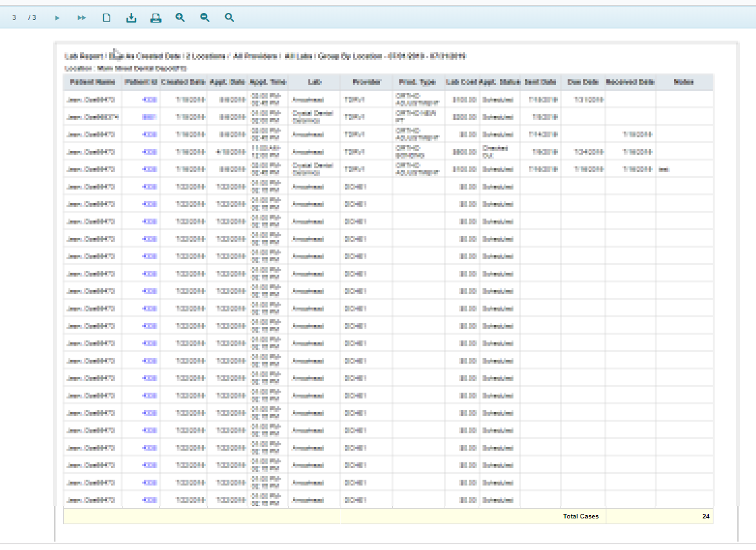This screenshot has width=756, height=550.
Task: Open Patient ID link in second row
Action: tap(149, 117)
